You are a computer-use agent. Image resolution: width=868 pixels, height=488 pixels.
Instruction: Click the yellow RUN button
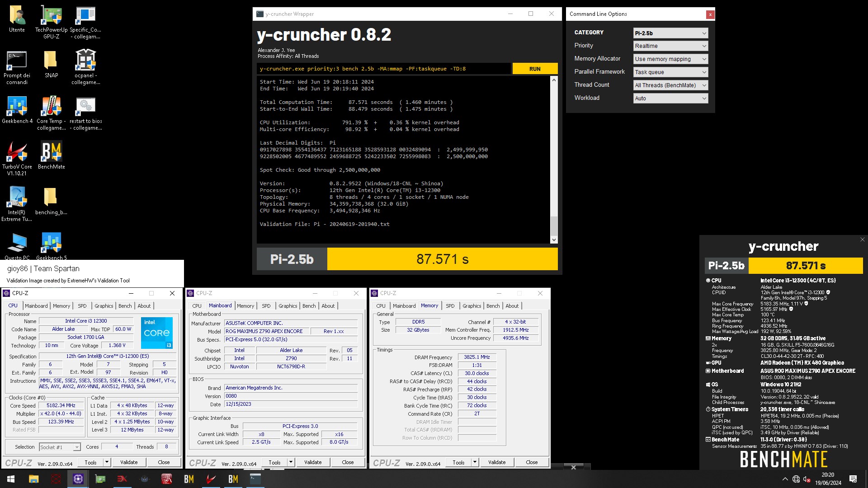click(535, 69)
